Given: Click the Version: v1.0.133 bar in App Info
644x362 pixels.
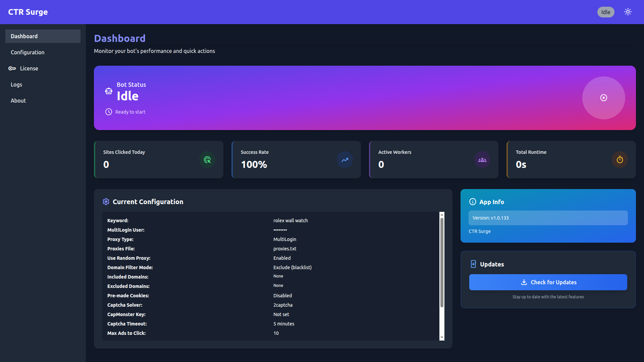Looking at the screenshot, I should 548,218.
